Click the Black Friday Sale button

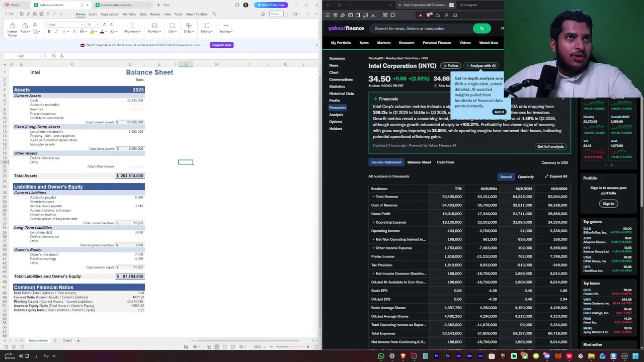[x=270, y=5]
